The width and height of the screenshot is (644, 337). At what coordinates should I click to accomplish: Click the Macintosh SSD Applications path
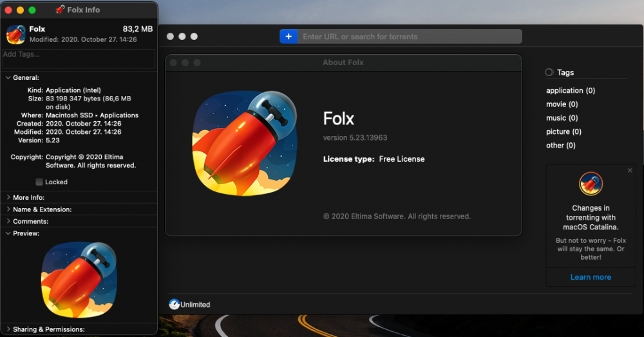[x=92, y=115]
